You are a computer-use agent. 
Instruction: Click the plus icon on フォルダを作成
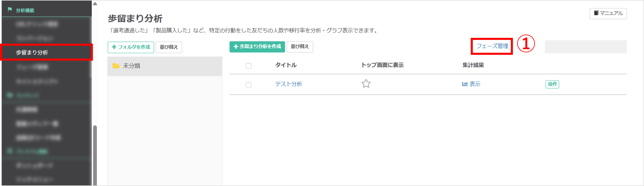pos(114,47)
